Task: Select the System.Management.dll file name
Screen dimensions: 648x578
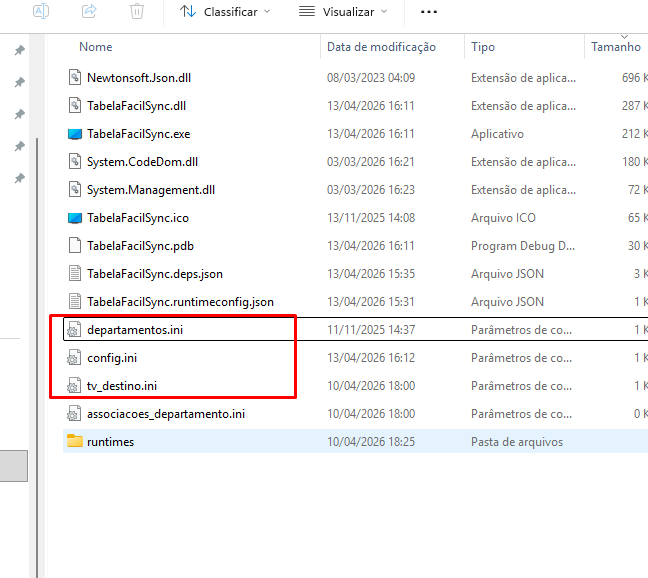Action: point(151,190)
